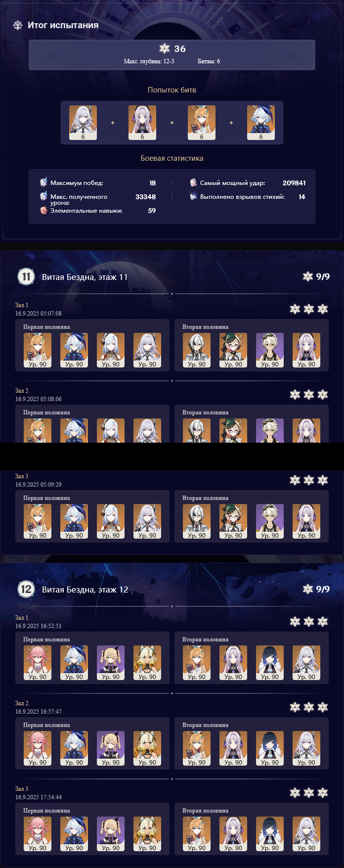This screenshot has height=868, width=344.
Task: Click the timestamp 16.9.2025 16:57:47
Action: pos(39,712)
